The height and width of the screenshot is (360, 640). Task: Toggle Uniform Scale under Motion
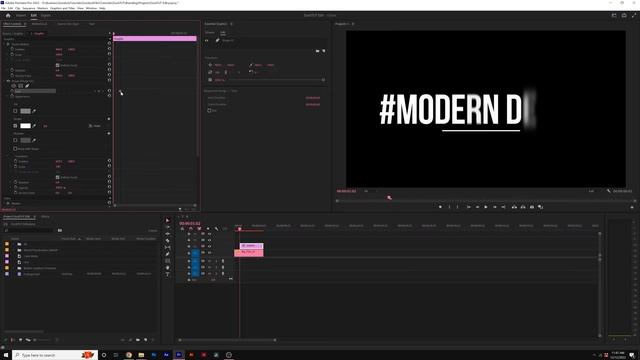pos(58,65)
